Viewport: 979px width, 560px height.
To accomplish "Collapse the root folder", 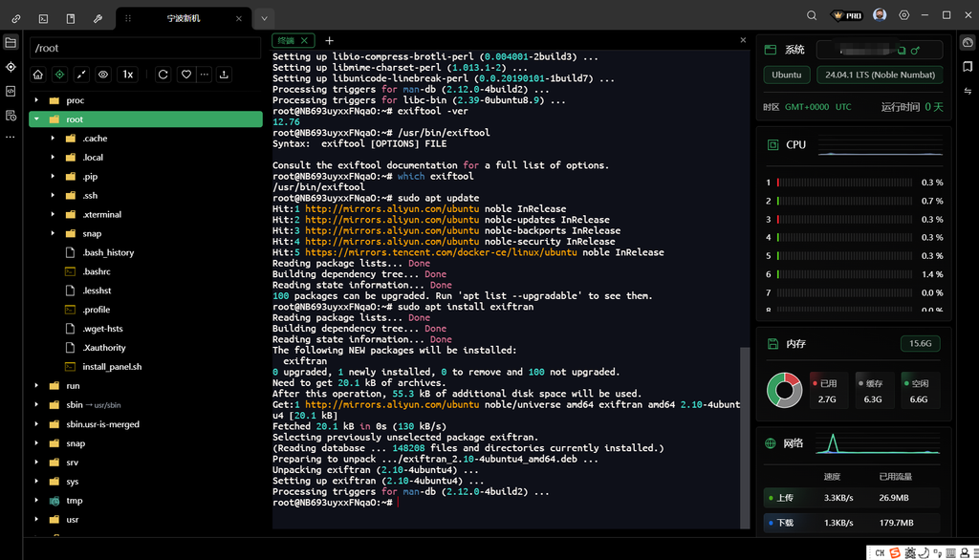I will [36, 119].
